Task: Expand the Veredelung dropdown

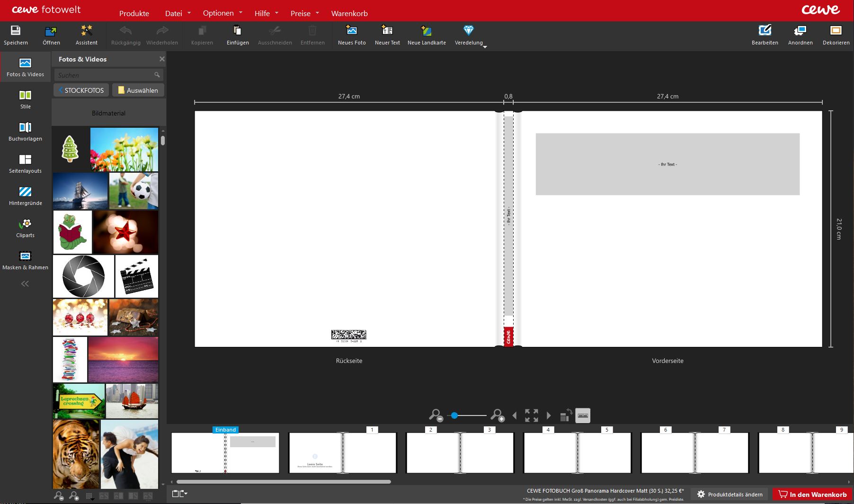Action: 485,46
